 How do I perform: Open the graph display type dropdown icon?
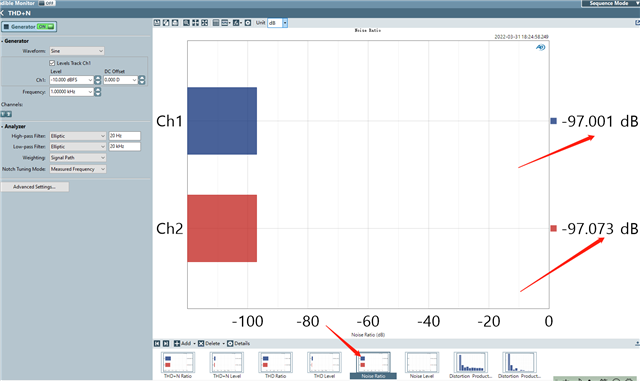226,23
